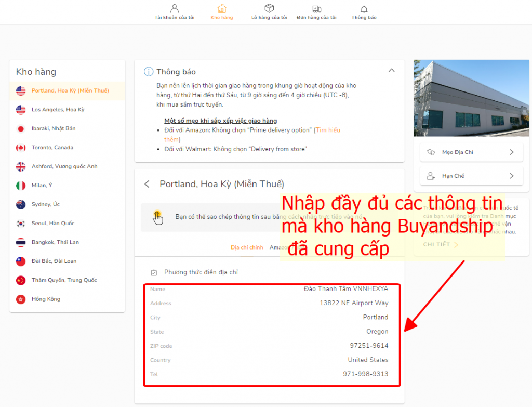Screen dimensions: 532x407
Task: Expand Mẹo Địa Chỉ chevron
Action: coord(511,152)
